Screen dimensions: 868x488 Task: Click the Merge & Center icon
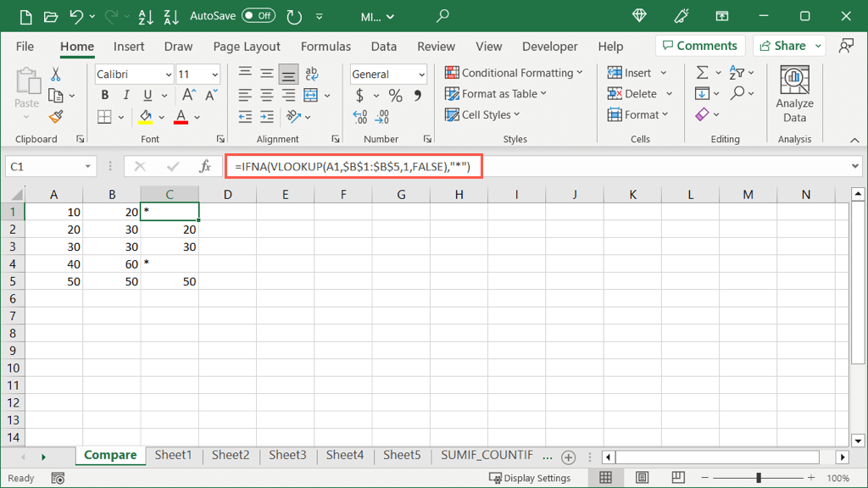click(x=310, y=95)
